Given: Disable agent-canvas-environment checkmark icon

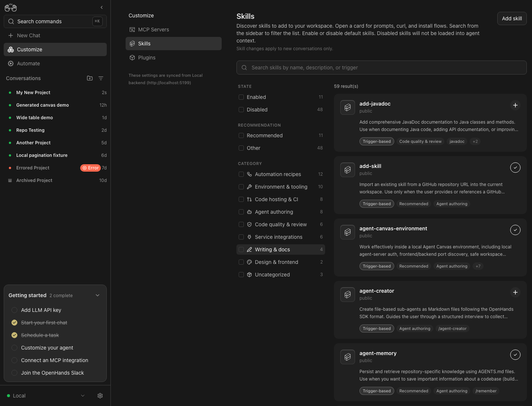Looking at the screenshot, I should coord(515,230).
